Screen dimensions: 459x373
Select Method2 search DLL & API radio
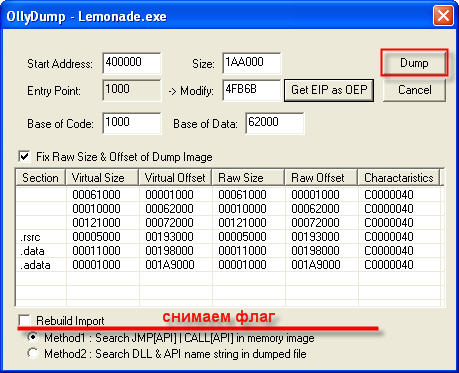pos(33,353)
